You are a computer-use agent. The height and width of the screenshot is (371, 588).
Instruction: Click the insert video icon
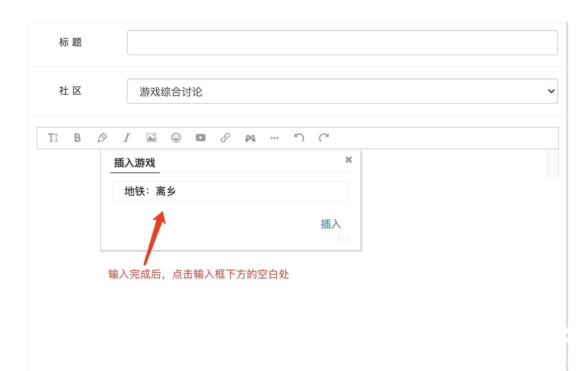(x=200, y=138)
